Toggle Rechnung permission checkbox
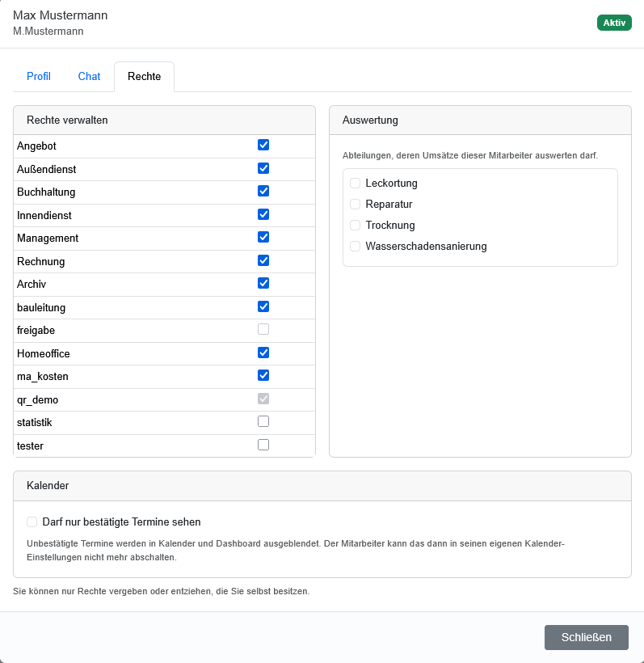 (x=263, y=260)
